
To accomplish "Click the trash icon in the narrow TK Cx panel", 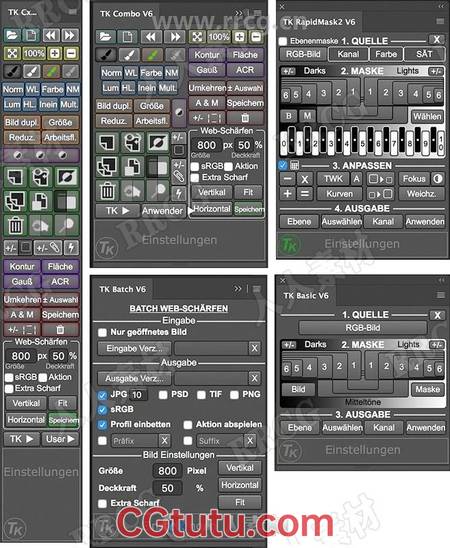I will pos(15,225).
